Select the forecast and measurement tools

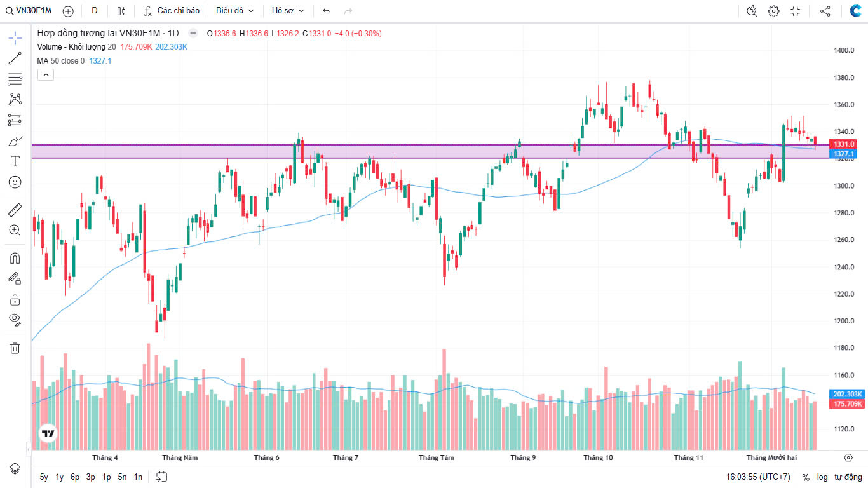tap(15, 120)
